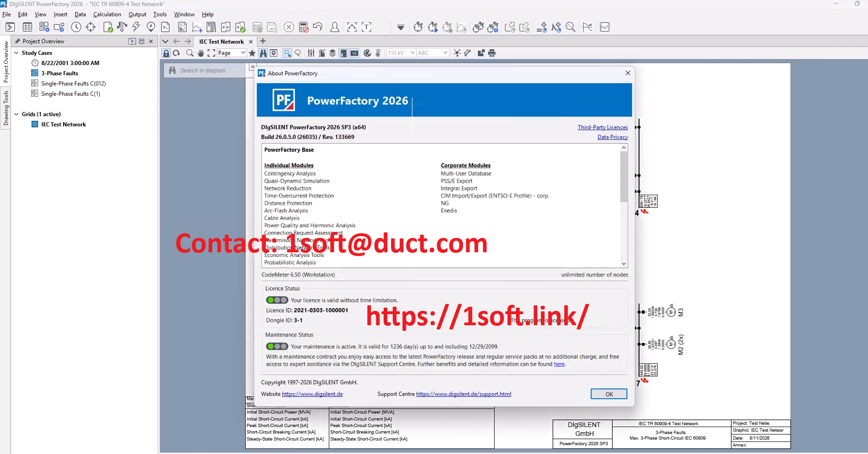Toggle the freeze mode lock icon
Viewport: 868px width, 454px height.
pos(166,53)
